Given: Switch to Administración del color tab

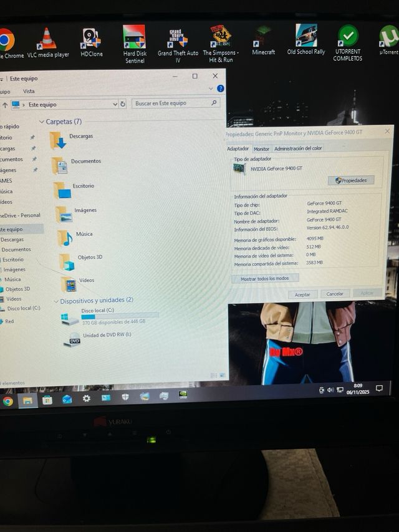Looking at the screenshot, I should point(298,148).
